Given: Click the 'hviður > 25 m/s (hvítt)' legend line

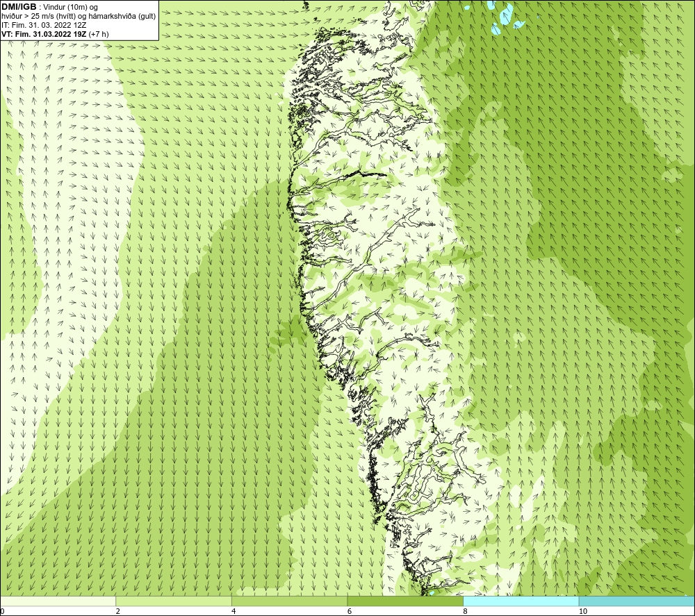Looking at the screenshot, I should [x=79, y=17].
